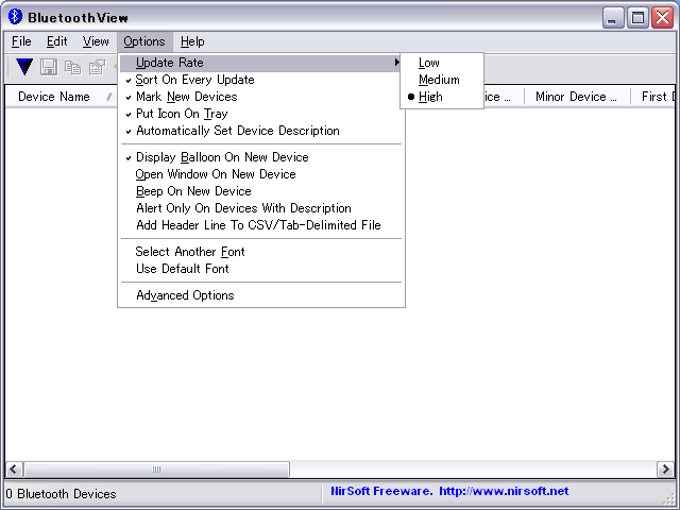Image resolution: width=680 pixels, height=510 pixels.
Task: Enable Alert Only On Devices With Description
Action: click(x=262, y=208)
